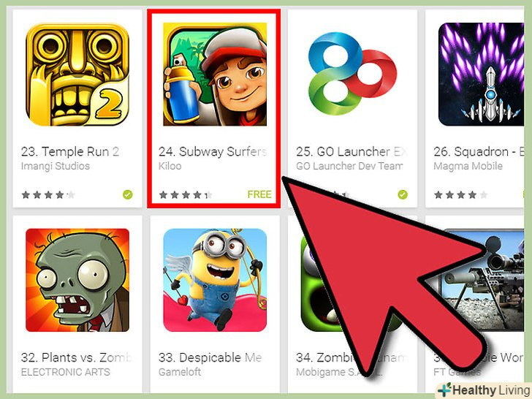Click the Kiloo developer name
The image size is (532, 399).
pos(170,166)
